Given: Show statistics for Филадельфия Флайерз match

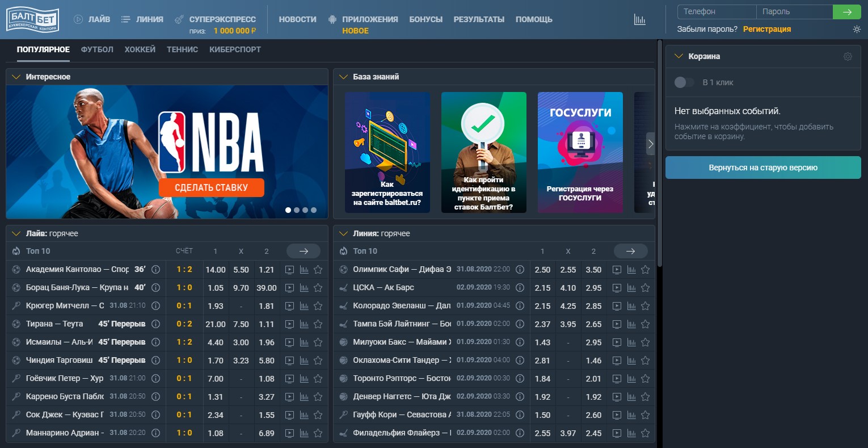Looking at the screenshot, I should (631, 433).
